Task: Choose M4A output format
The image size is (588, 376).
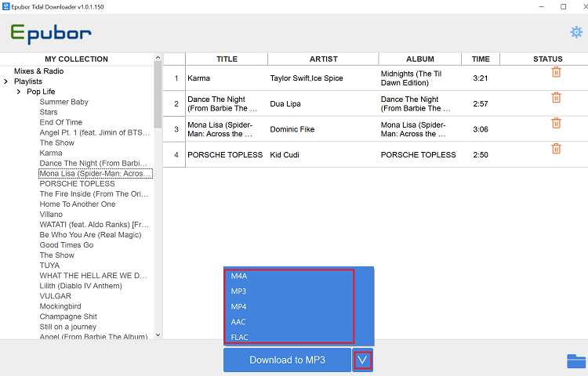Action: (239, 276)
